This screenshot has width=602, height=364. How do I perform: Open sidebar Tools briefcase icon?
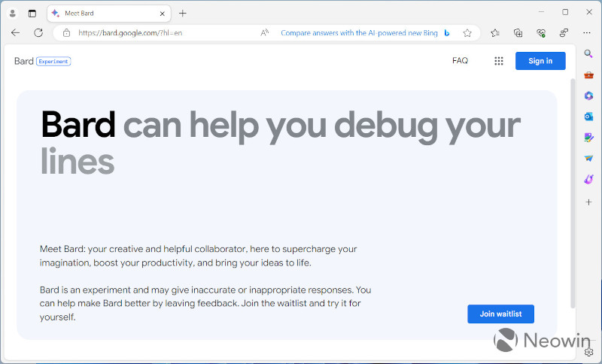click(x=588, y=74)
